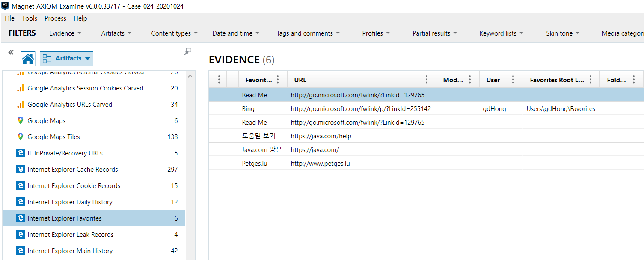
Task: Open the Tags and comments filter dropdown
Action: coord(308,33)
